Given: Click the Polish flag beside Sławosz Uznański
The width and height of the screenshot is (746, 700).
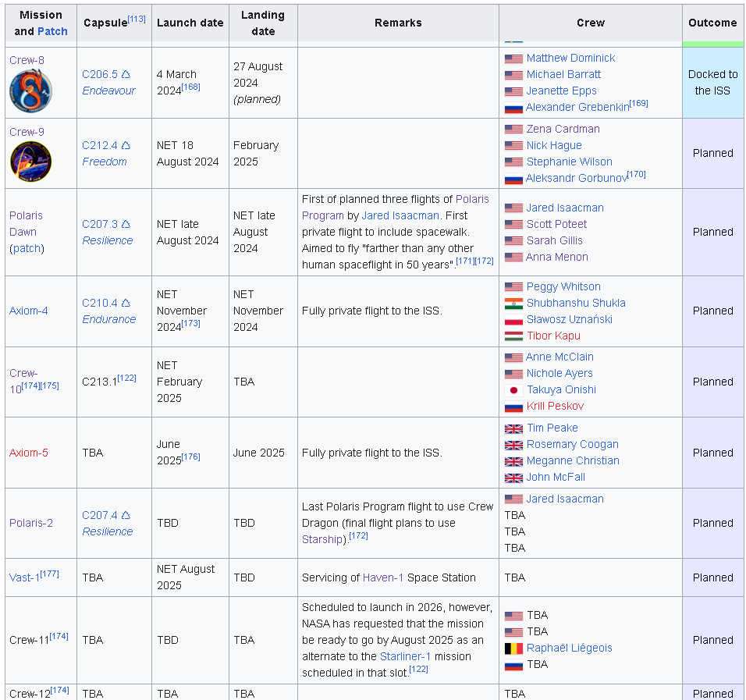Looking at the screenshot, I should point(513,320).
